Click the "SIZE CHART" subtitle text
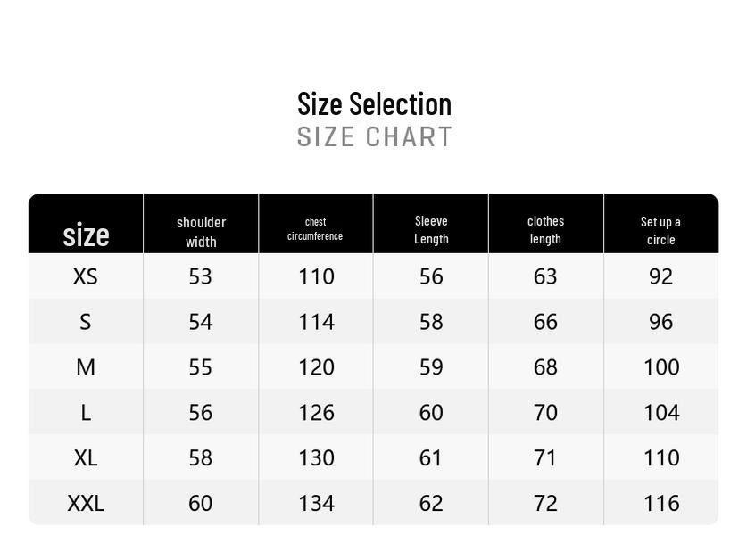This screenshot has width=747, height=560. pos(374,137)
